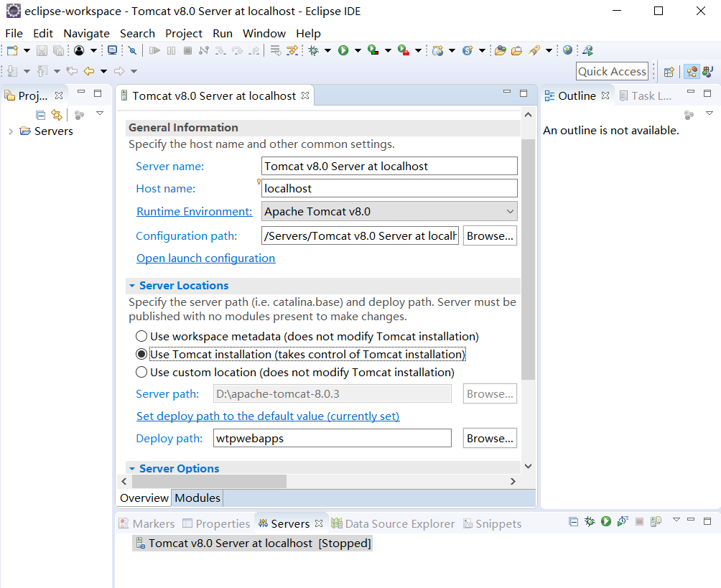Click Set deploy path to default link

click(268, 416)
